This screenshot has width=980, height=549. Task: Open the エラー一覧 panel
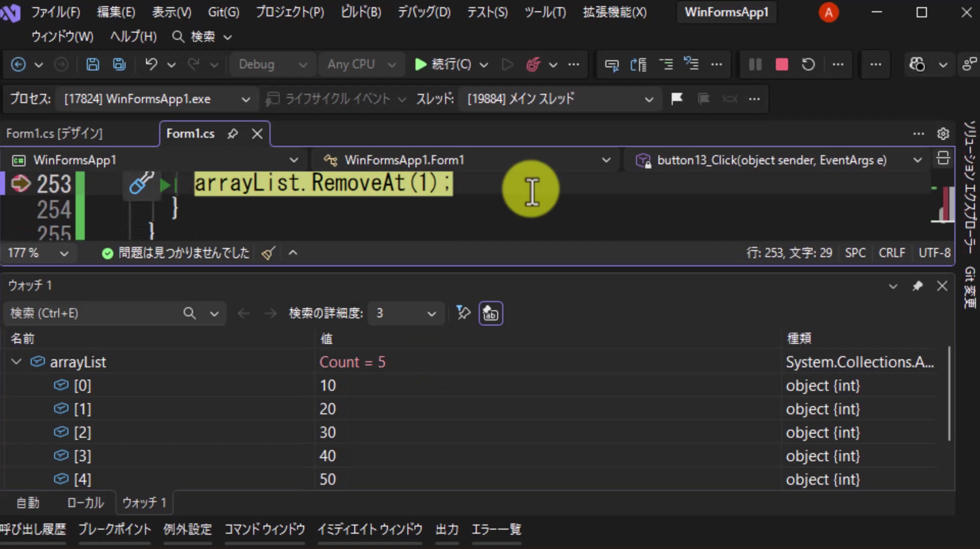[496, 529]
